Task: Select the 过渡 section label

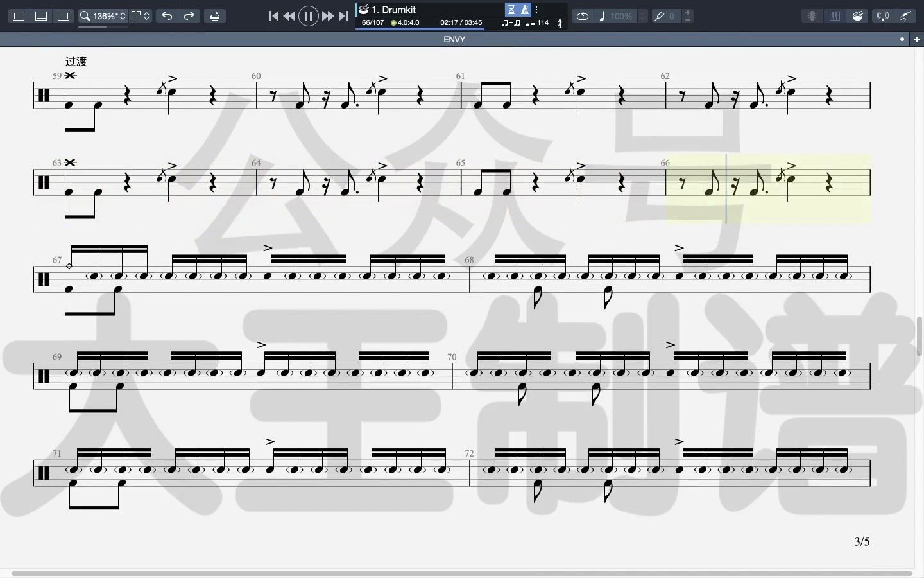Action: [x=76, y=62]
